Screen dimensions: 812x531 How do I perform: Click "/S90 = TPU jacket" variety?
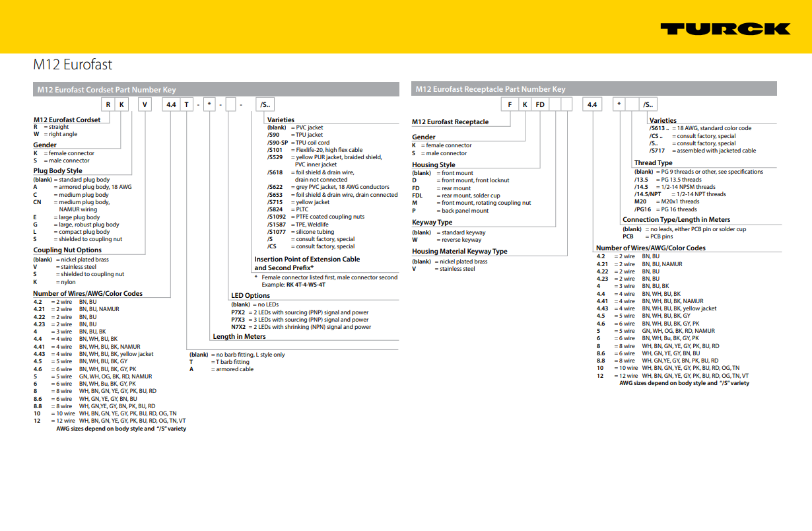[x=295, y=135]
